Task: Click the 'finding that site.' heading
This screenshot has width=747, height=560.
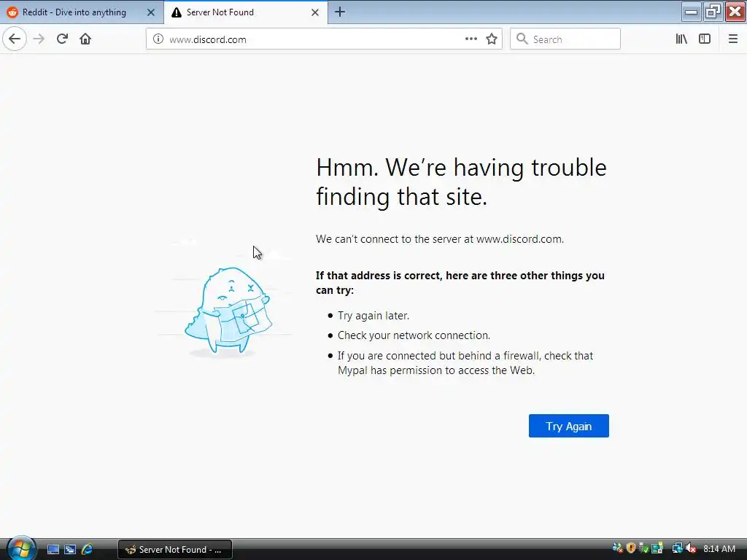Action: point(402,196)
